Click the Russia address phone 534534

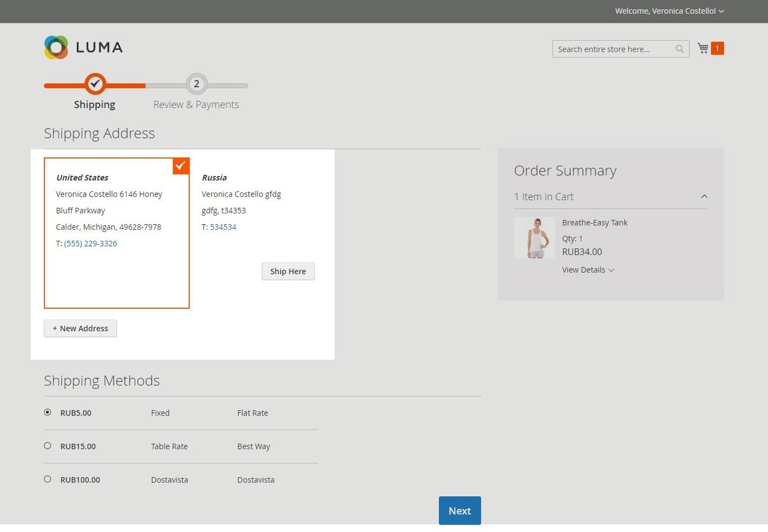(223, 227)
